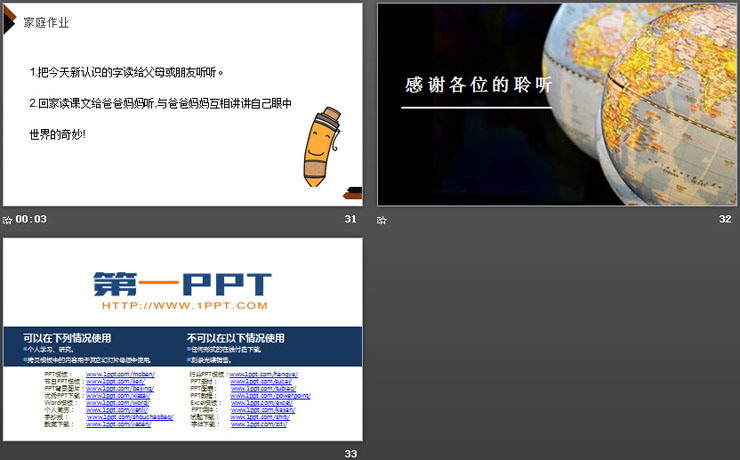Click slide number 33 label
The image size is (740, 460).
[x=350, y=454]
